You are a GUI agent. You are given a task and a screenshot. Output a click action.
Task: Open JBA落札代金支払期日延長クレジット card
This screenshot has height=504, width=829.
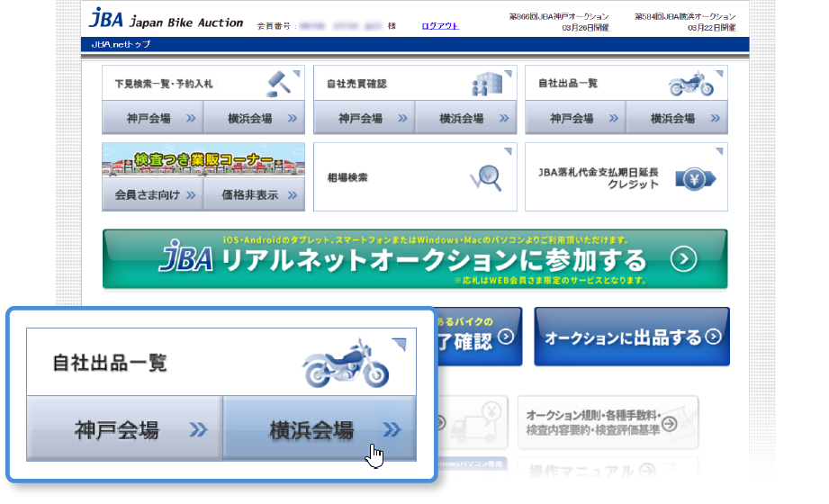626,176
